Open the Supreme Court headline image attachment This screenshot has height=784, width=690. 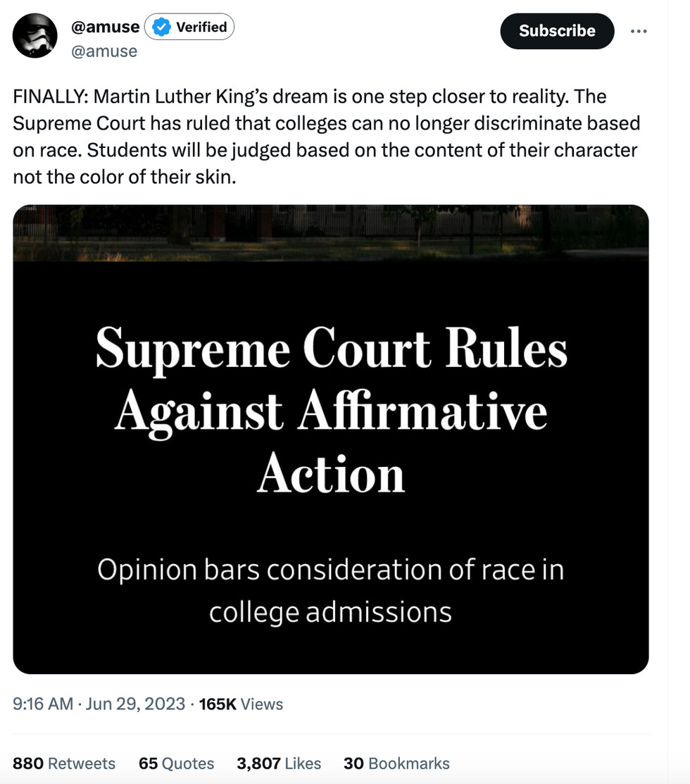[331, 437]
